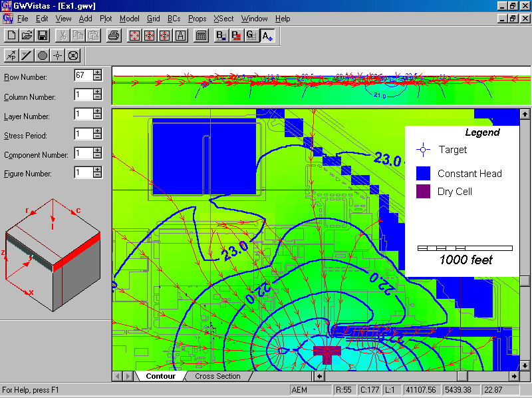The width and height of the screenshot is (532, 398).
Task: Click the Layer Number spinner buttons
Action: [x=97, y=114]
